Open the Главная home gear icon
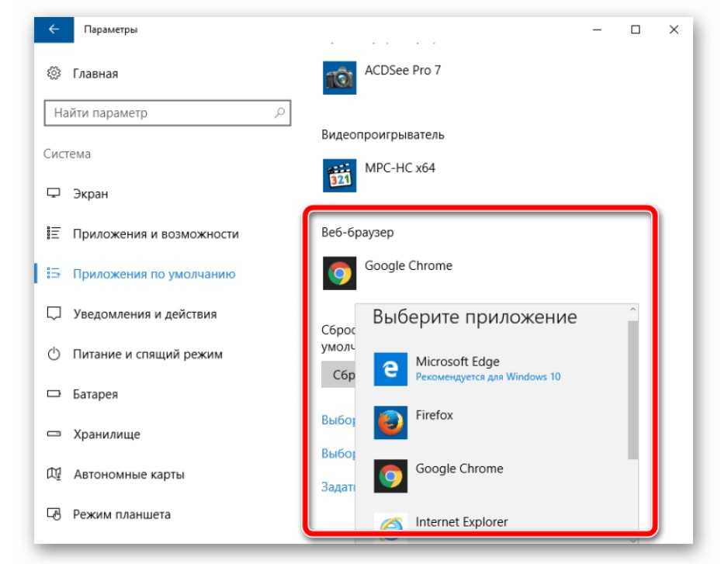The height and width of the screenshot is (564, 728). (54, 74)
